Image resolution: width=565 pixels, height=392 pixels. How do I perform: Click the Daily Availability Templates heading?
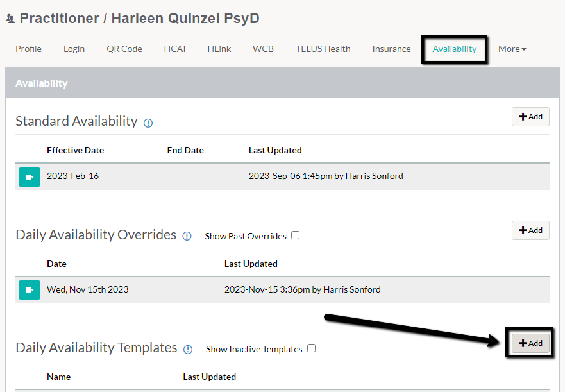coord(97,348)
